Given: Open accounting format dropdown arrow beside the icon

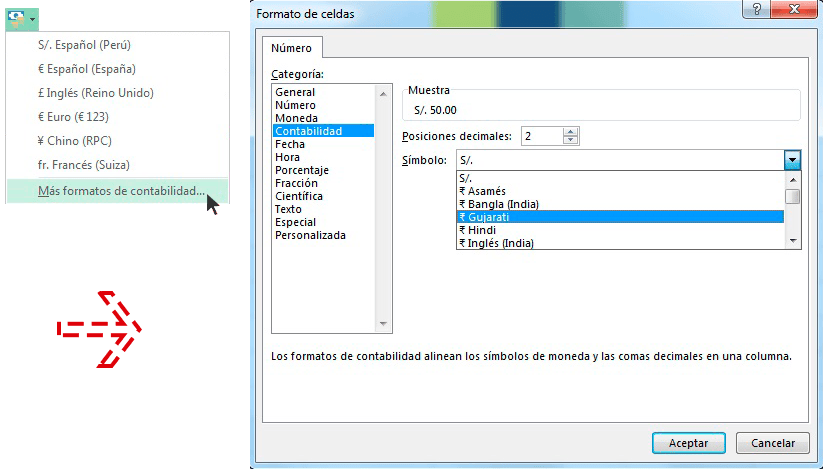Looking at the screenshot, I should 33,19.
